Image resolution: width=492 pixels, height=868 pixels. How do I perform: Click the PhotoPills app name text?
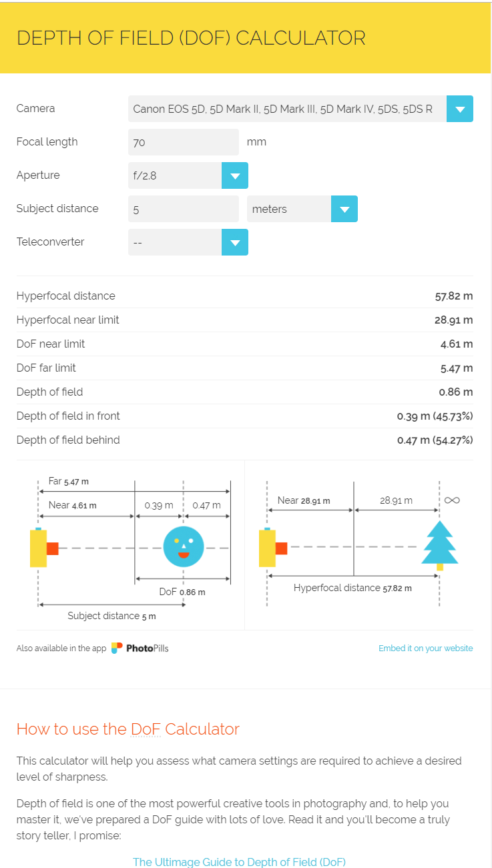(148, 648)
